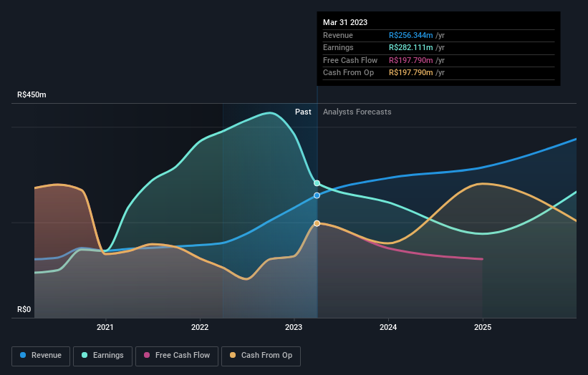588x375 pixels.
Task: Click the R$450m y-axis label
Action: click(32, 94)
